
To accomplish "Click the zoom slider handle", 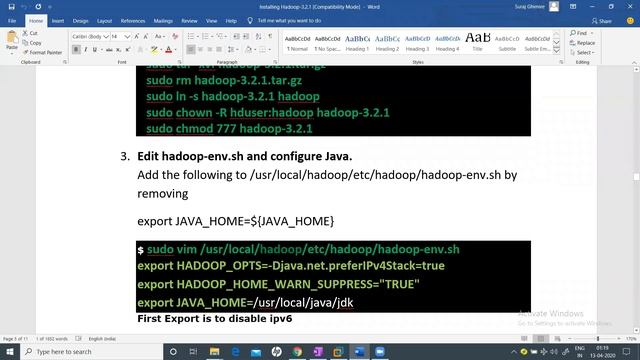I will coord(598,339).
